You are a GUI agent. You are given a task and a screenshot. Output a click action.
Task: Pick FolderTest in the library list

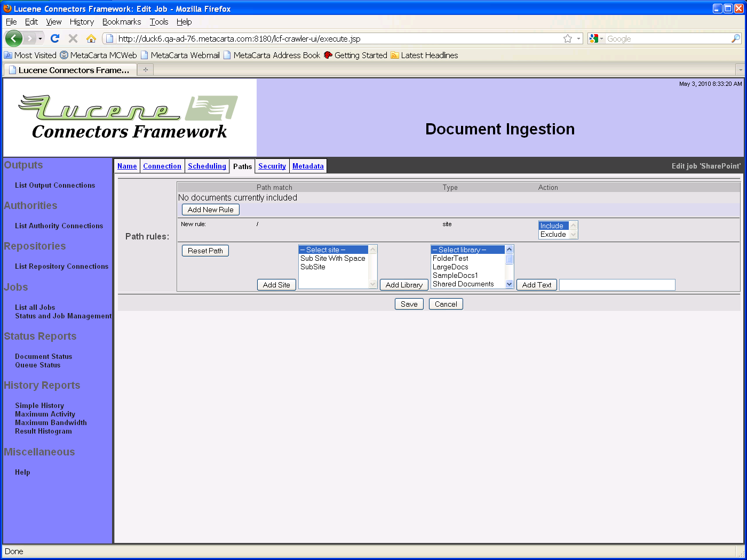450,259
